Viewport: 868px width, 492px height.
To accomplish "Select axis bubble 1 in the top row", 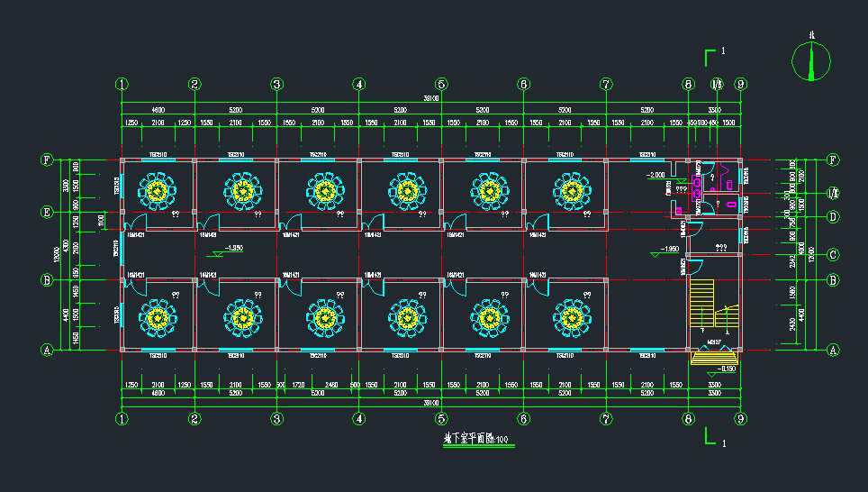I will click(x=122, y=84).
